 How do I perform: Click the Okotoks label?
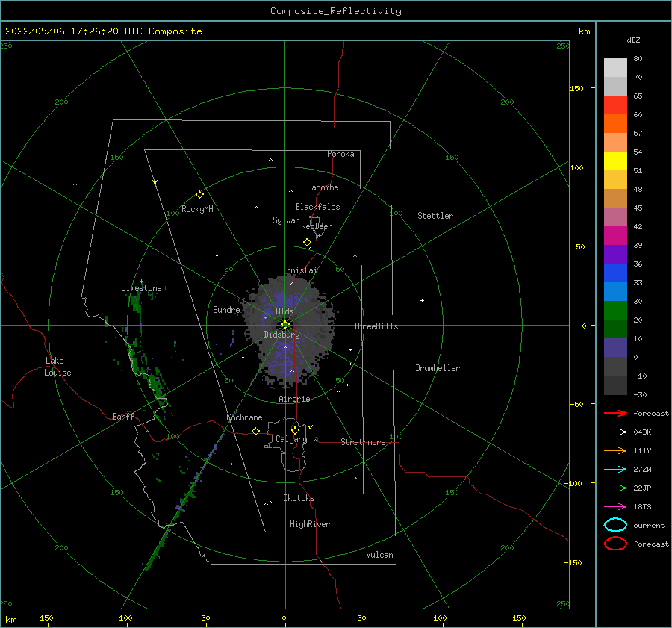point(299,498)
